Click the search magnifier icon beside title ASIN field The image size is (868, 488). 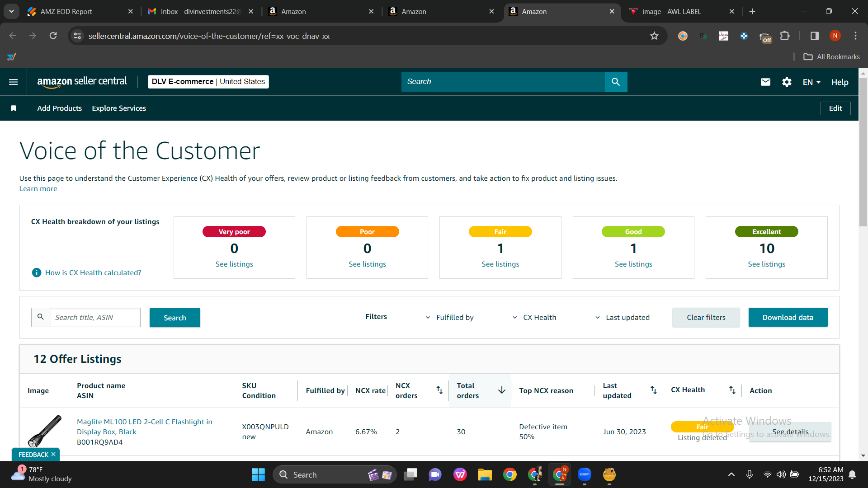[41, 317]
